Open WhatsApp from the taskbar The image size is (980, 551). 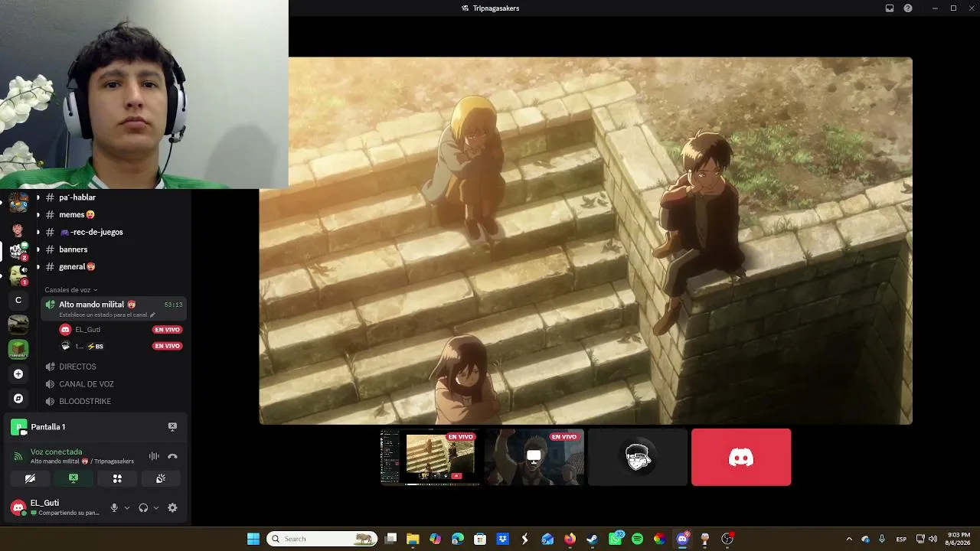coord(615,539)
